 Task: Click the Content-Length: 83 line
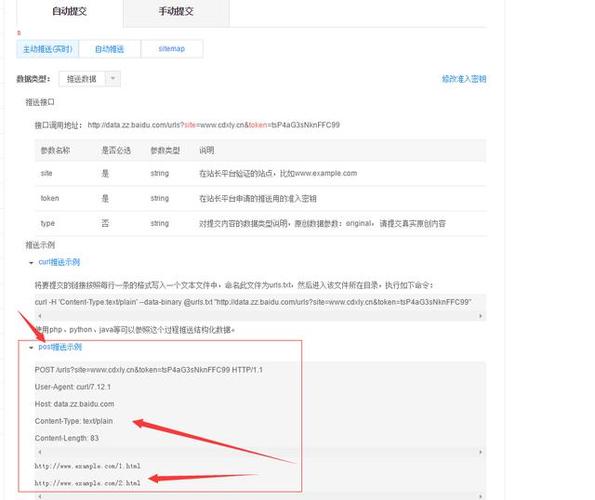tap(67, 438)
